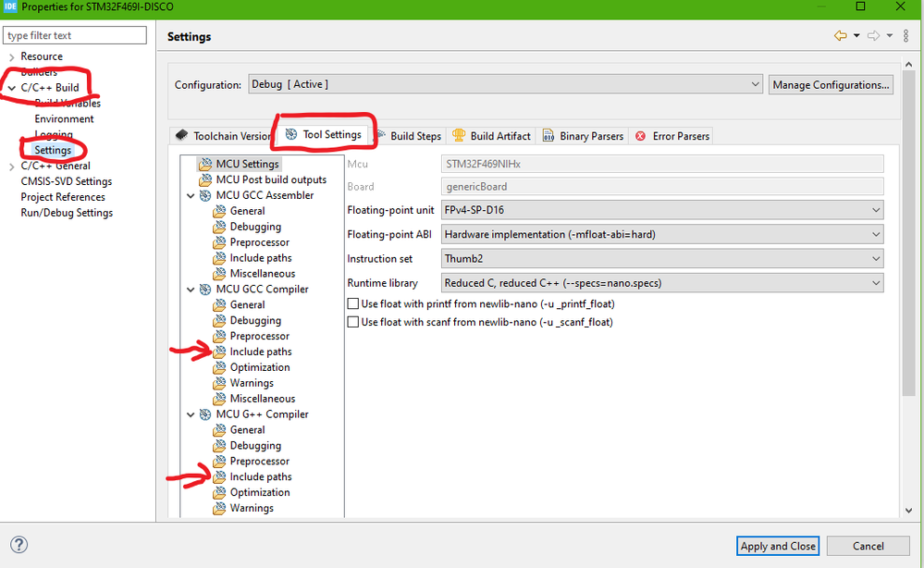Click icon beside GCC Compiler Optimization
Screen dimensions: 924x568
(x=219, y=367)
